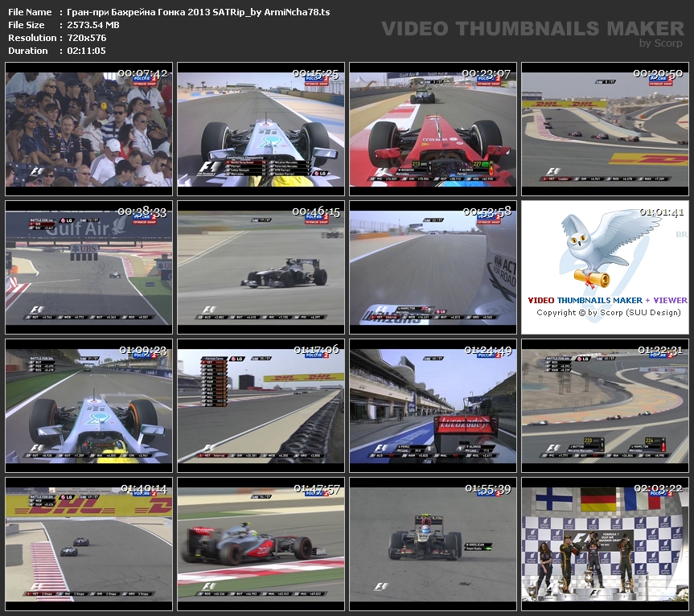Select the black Lotus thumbnail at 01:55:39

[x=433, y=544]
